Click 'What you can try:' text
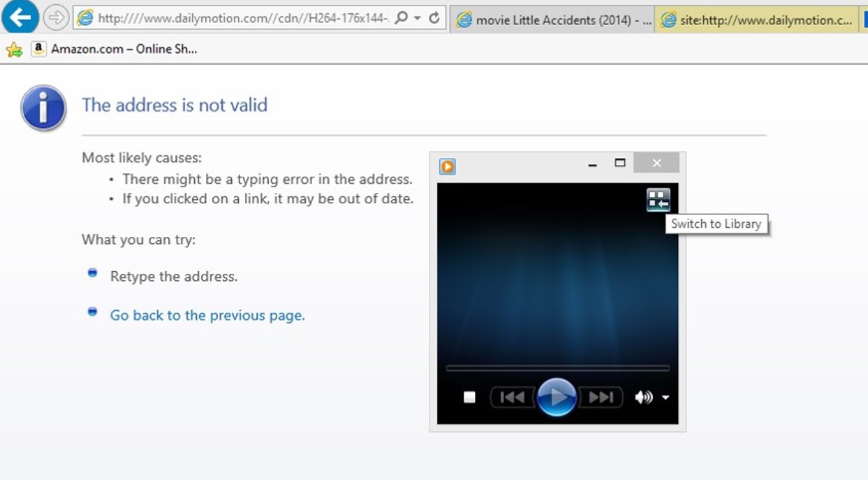Image resolution: width=868 pixels, height=480 pixels. (138, 240)
